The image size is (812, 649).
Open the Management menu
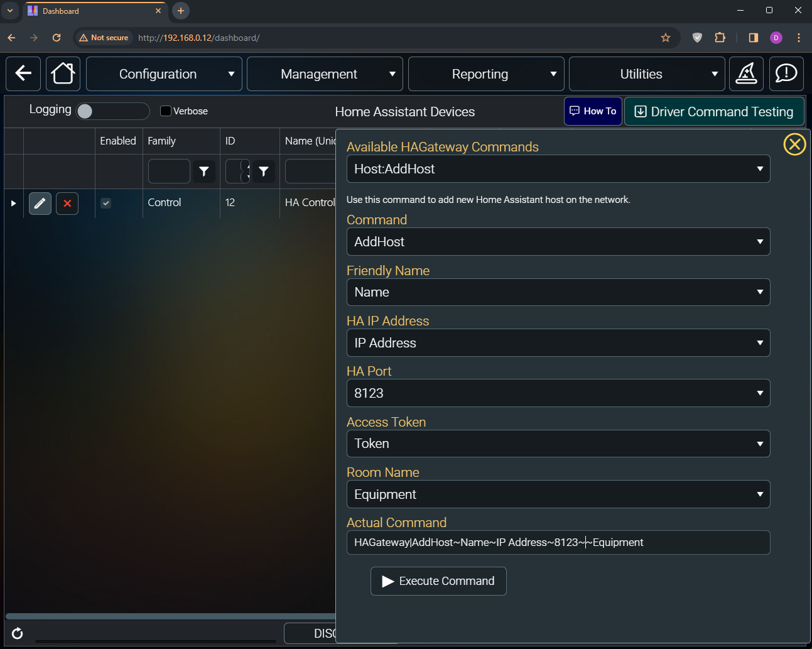coord(325,74)
